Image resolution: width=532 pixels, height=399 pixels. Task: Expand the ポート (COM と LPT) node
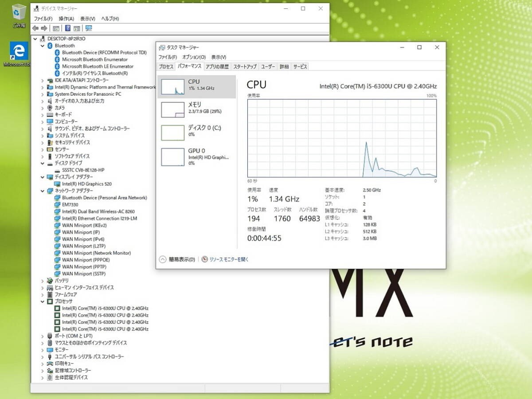click(x=43, y=336)
